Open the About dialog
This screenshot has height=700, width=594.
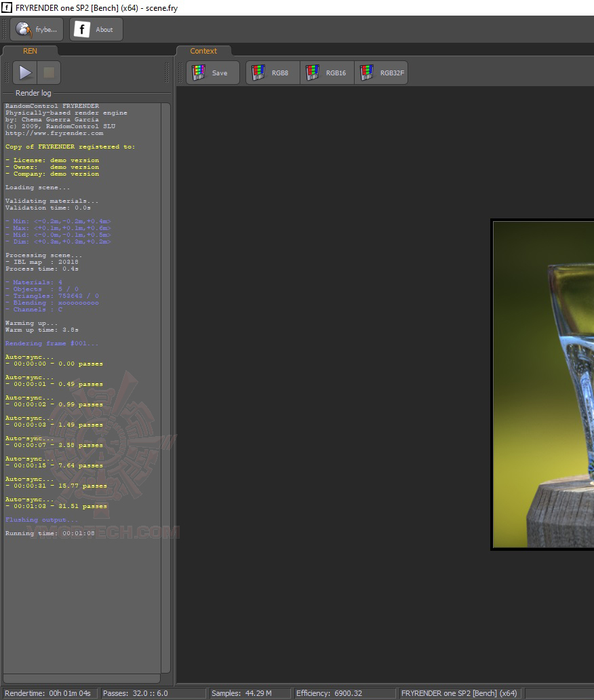coord(96,29)
